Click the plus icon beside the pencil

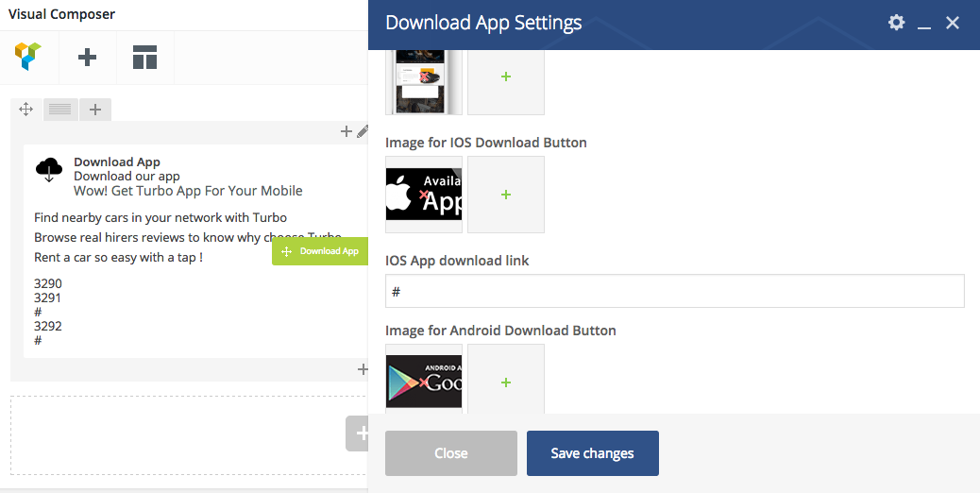click(346, 132)
